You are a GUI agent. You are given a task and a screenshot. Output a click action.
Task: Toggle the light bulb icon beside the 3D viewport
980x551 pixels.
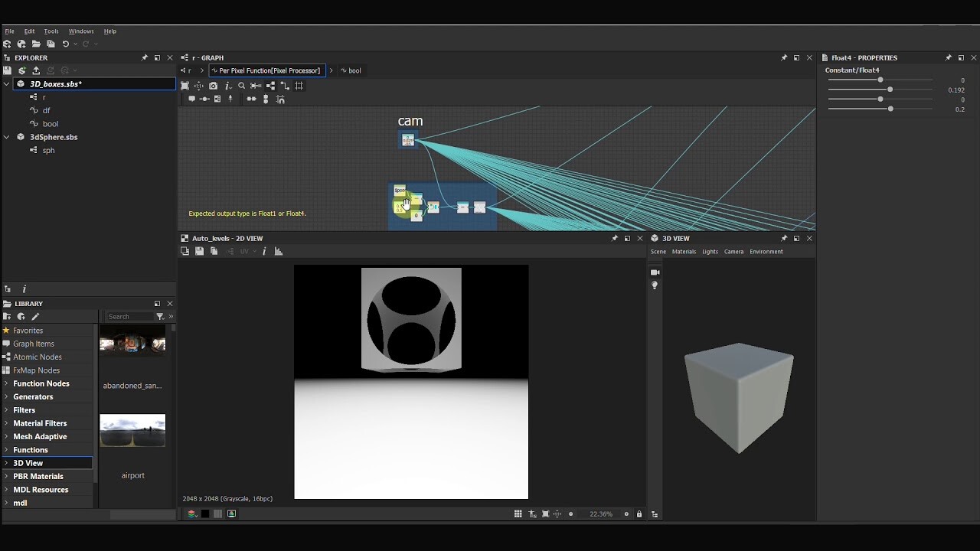click(x=655, y=285)
